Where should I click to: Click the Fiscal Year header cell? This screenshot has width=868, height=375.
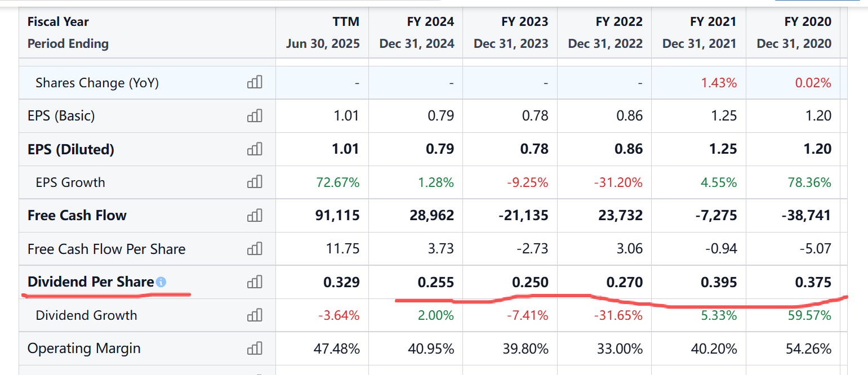pos(58,21)
